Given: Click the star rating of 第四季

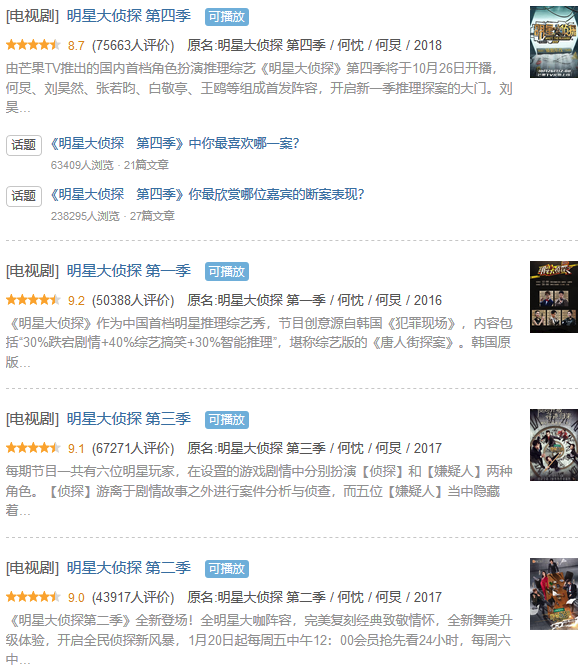Looking at the screenshot, I should click(33, 44).
